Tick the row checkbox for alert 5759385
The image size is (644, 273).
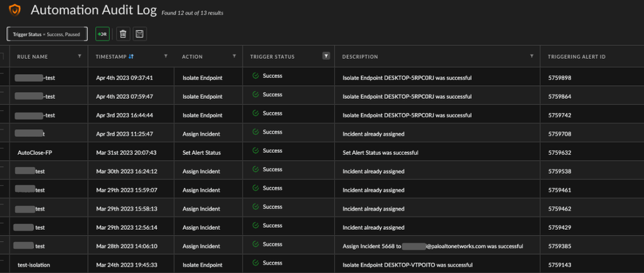pos(2,246)
